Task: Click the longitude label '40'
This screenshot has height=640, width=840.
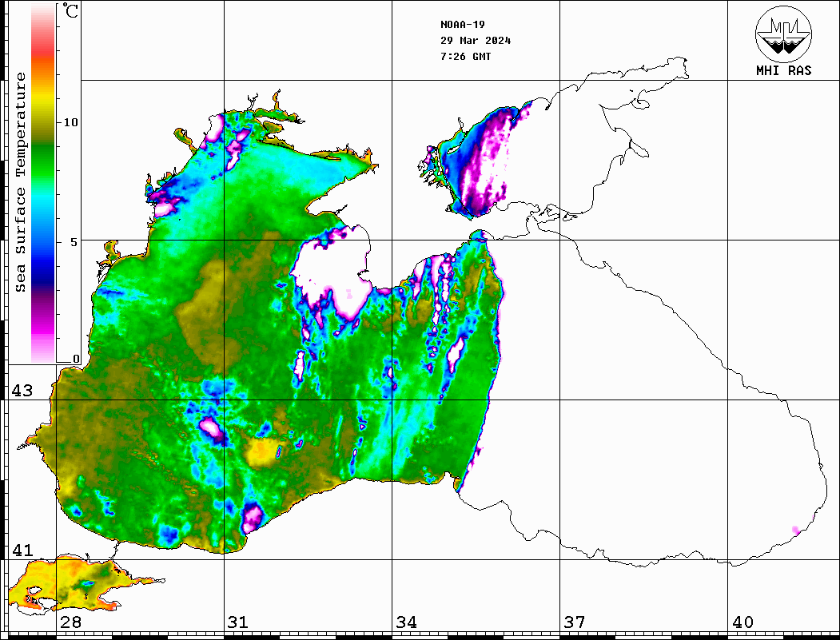Action: coord(742,622)
